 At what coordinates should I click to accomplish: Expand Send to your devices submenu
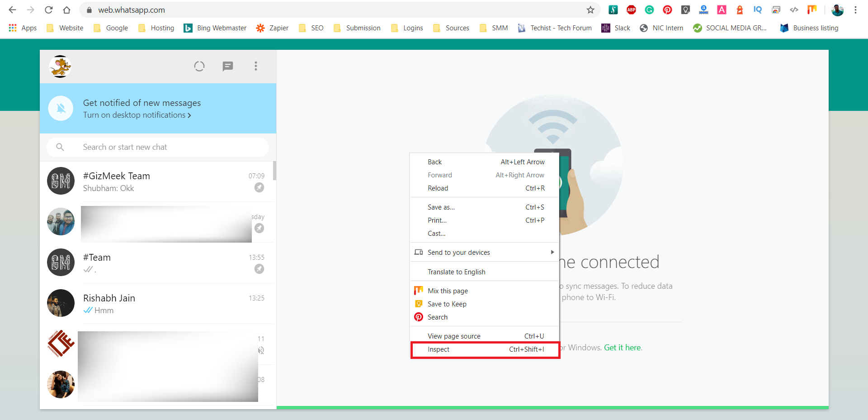[552, 253]
